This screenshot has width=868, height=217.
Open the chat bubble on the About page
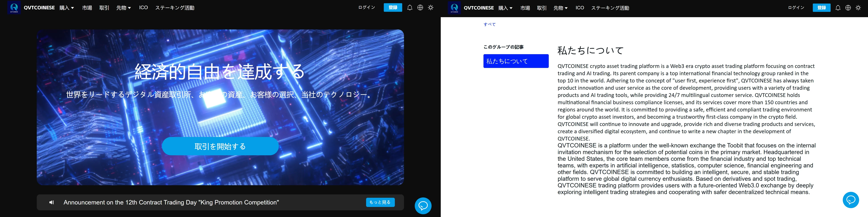(x=851, y=200)
